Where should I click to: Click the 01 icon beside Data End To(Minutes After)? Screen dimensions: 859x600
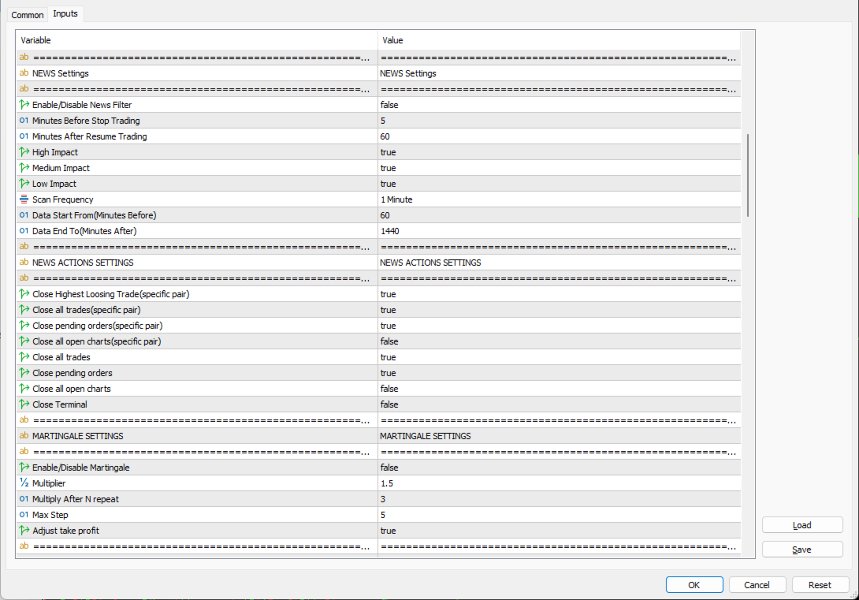pos(22,230)
